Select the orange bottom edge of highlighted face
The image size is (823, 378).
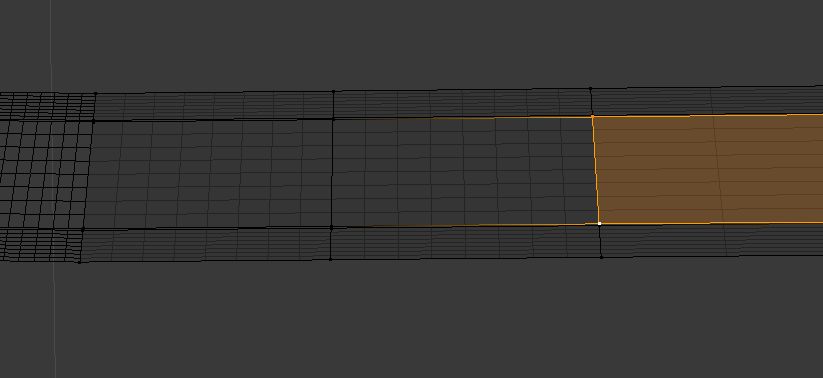(711, 223)
